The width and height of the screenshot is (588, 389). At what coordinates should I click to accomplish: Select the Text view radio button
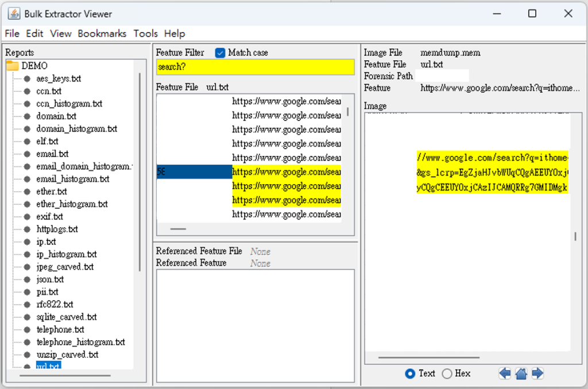pos(410,374)
